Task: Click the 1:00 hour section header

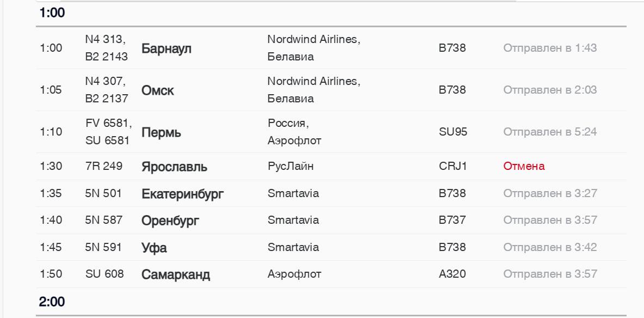Action: 52,13
